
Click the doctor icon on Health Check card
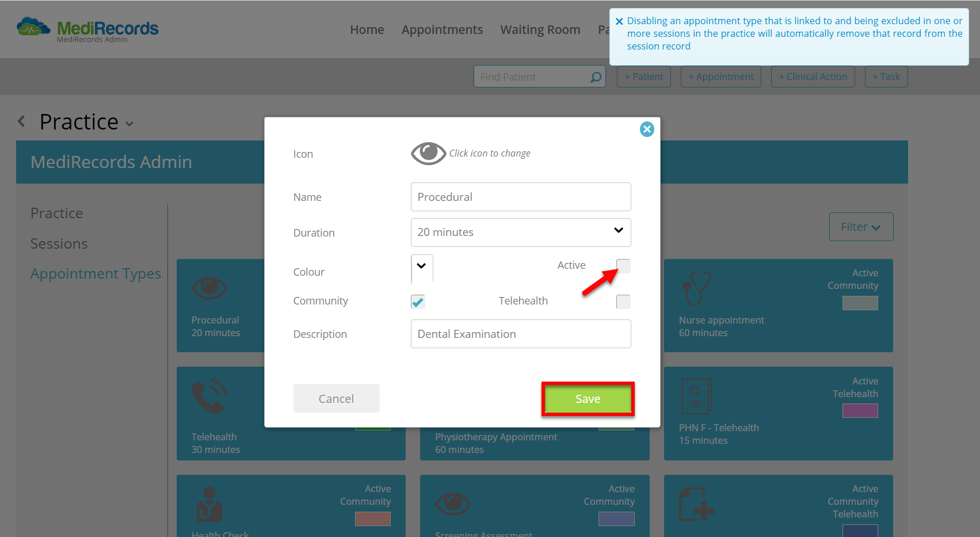[x=209, y=504]
